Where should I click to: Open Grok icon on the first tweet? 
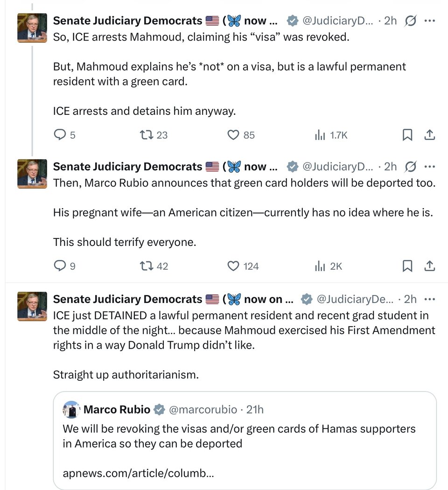click(411, 21)
